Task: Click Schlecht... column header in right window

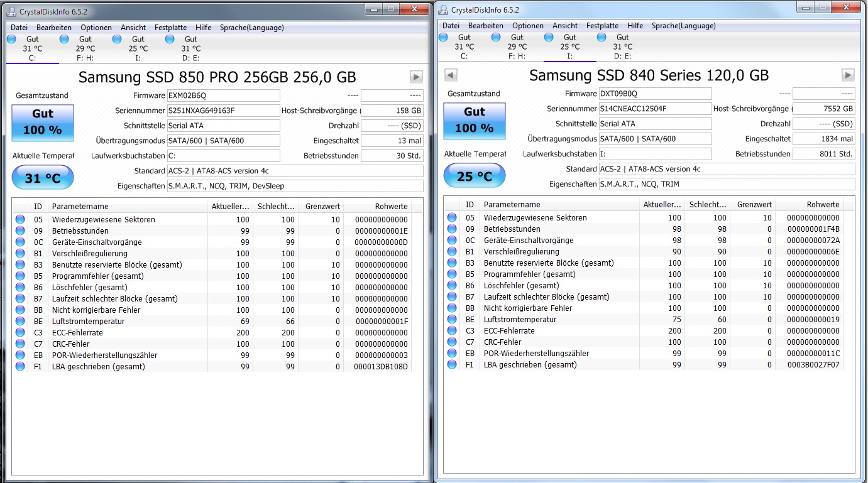Action: pos(707,204)
